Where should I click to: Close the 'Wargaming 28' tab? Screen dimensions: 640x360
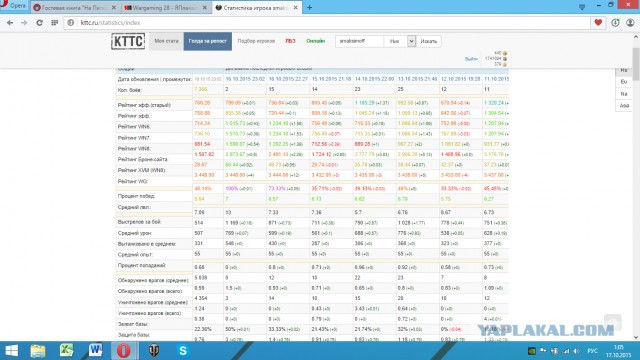coord(204,7)
